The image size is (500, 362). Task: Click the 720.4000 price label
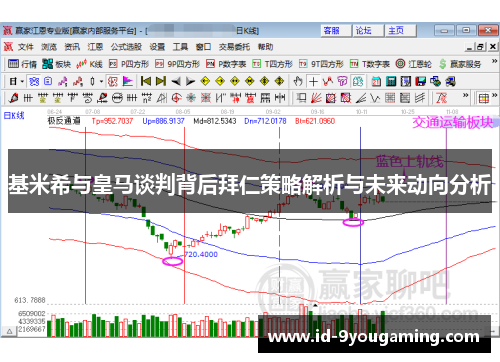click(201, 255)
